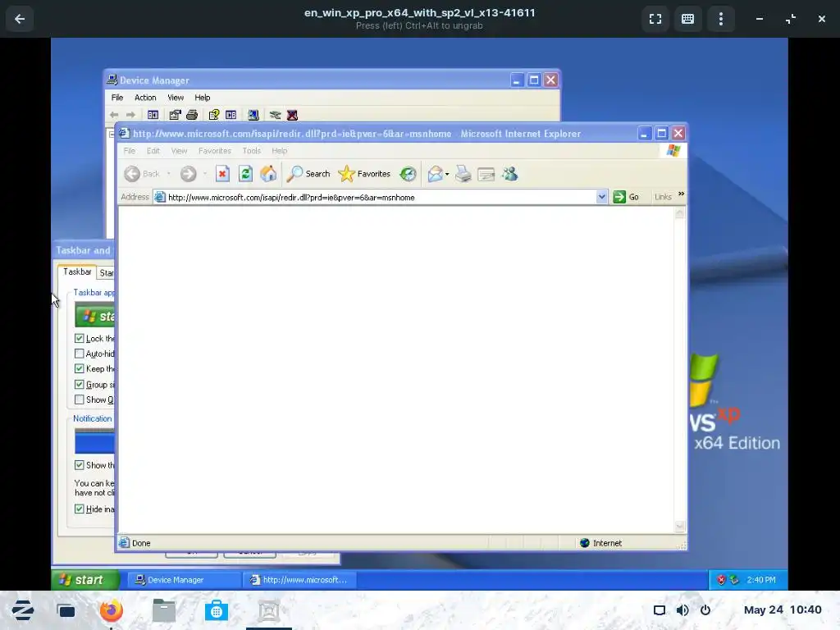
Task: Print the page with IE printer icon
Action: 463,174
